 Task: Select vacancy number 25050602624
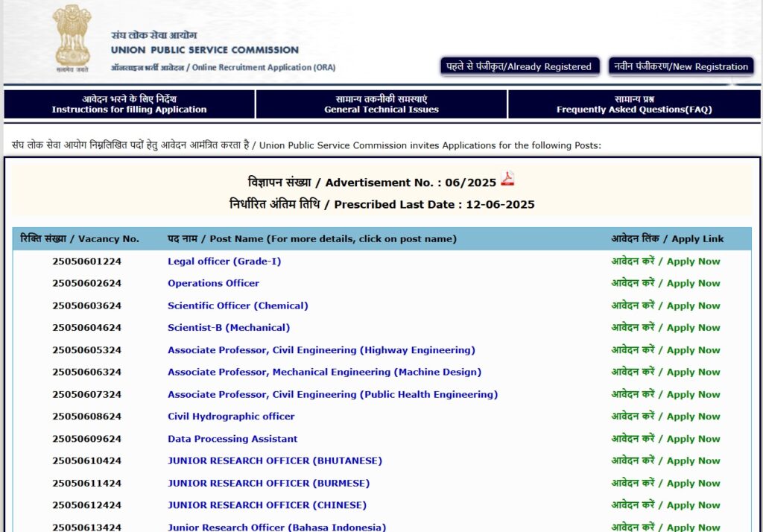(x=86, y=283)
